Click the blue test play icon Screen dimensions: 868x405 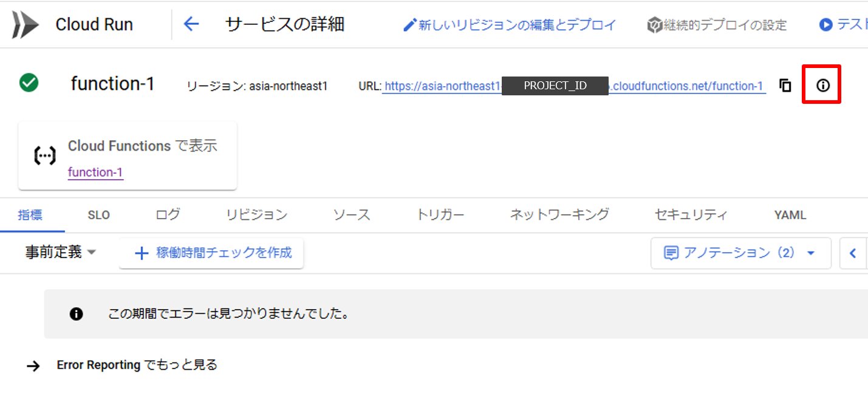coord(825,25)
